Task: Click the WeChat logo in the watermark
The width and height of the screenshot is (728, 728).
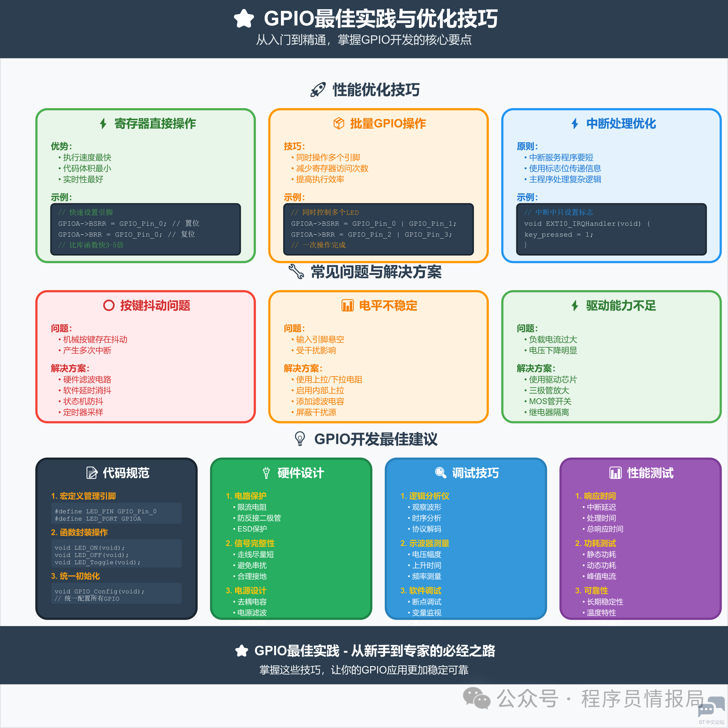Action: point(476,698)
